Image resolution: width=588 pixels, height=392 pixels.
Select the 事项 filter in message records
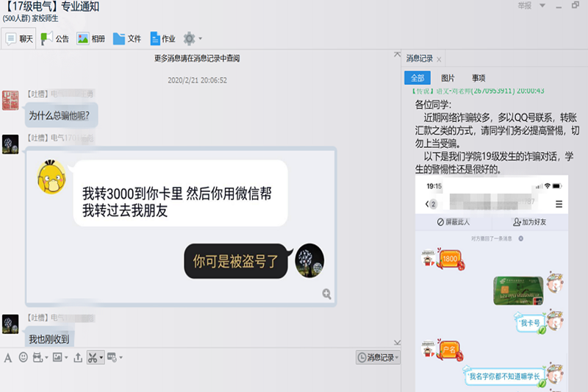478,78
